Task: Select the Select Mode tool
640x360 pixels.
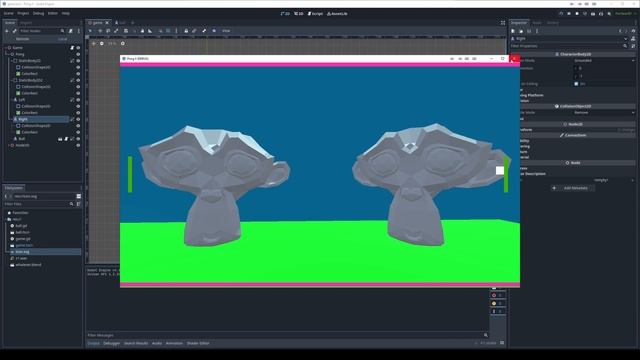Action: [90, 31]
